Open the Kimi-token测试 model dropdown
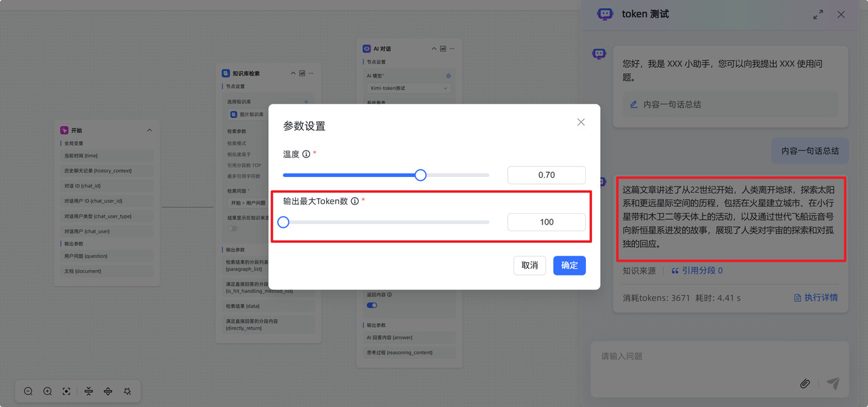This screenshot has height=407, width=868. (409, 88)
